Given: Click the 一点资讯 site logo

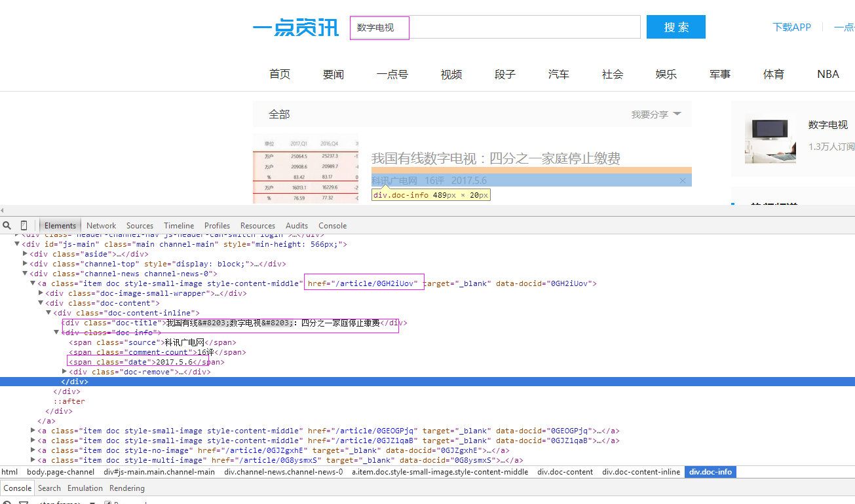Looking at the screenshot, I should pos(295,28).
